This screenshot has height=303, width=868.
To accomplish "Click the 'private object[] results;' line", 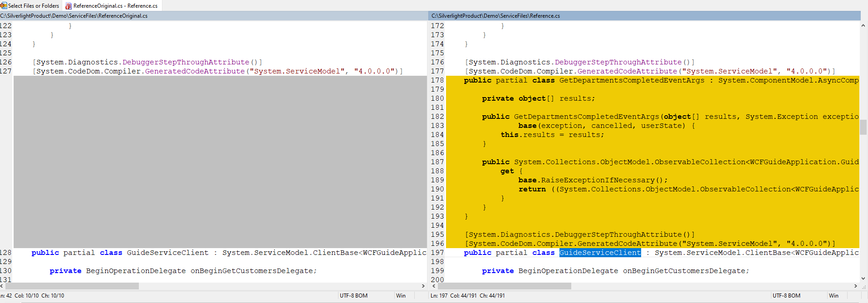I will point(538,98).
